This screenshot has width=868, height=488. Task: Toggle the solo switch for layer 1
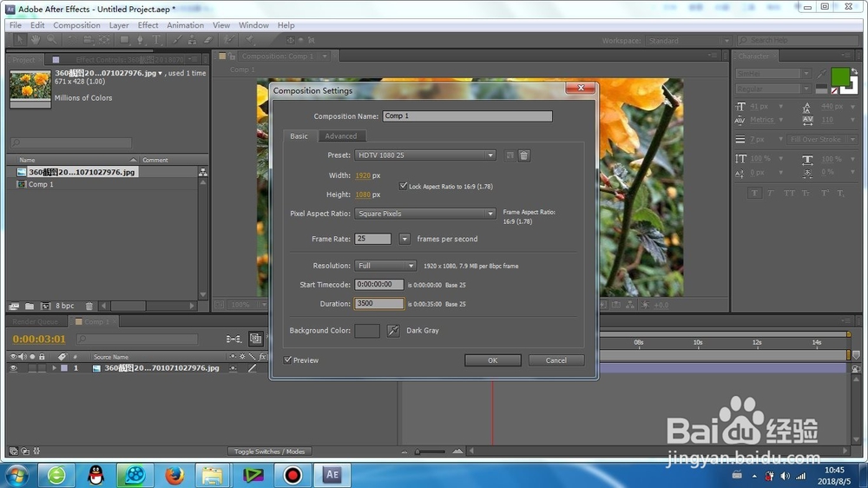pyautogui.click(x=32, y=368)
